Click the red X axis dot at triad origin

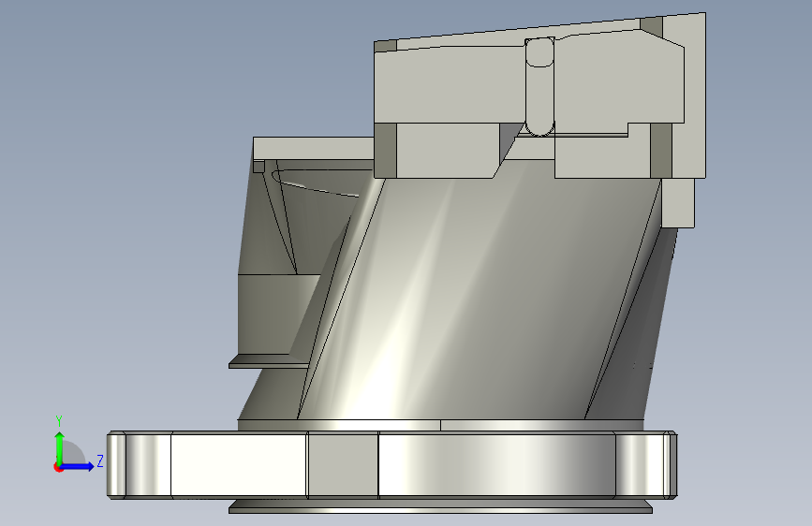point(58,467)
